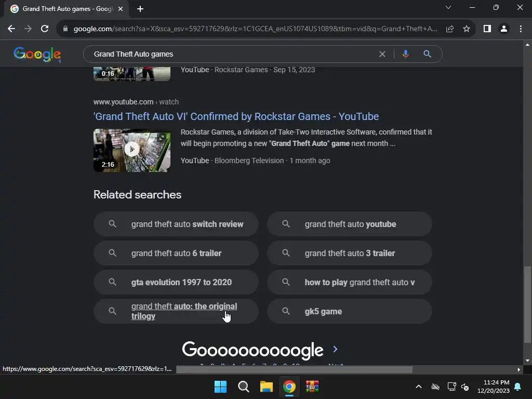Open notifications bell icon
The image size is (532, 399).
(518, 387)
